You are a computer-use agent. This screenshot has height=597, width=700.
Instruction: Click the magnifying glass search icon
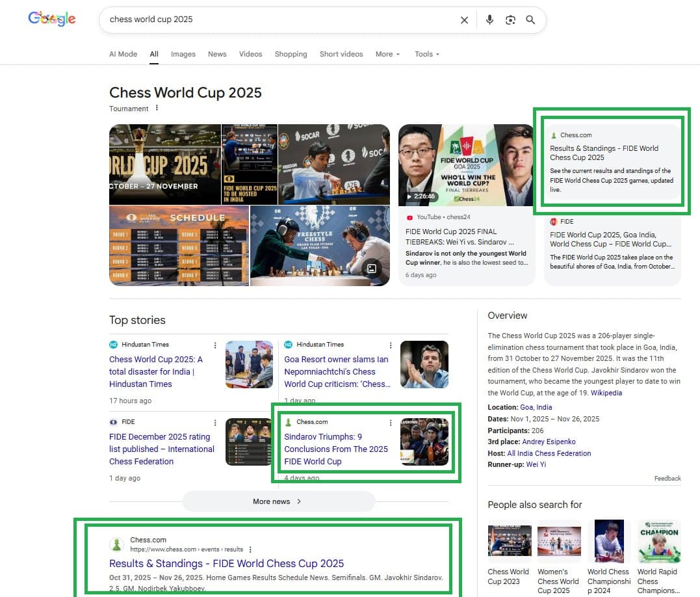click(530, 20)
